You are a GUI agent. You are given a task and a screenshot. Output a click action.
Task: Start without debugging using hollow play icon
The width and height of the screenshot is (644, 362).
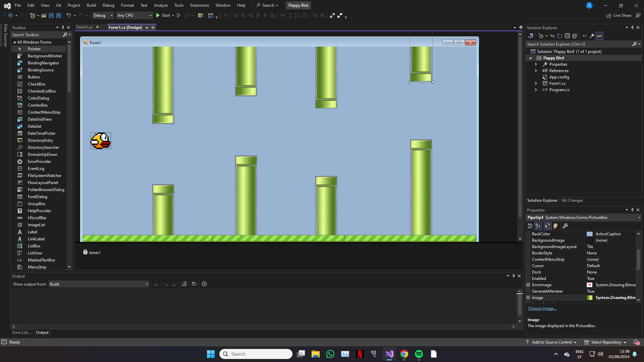pyautogui.click(x=179, y=15)
